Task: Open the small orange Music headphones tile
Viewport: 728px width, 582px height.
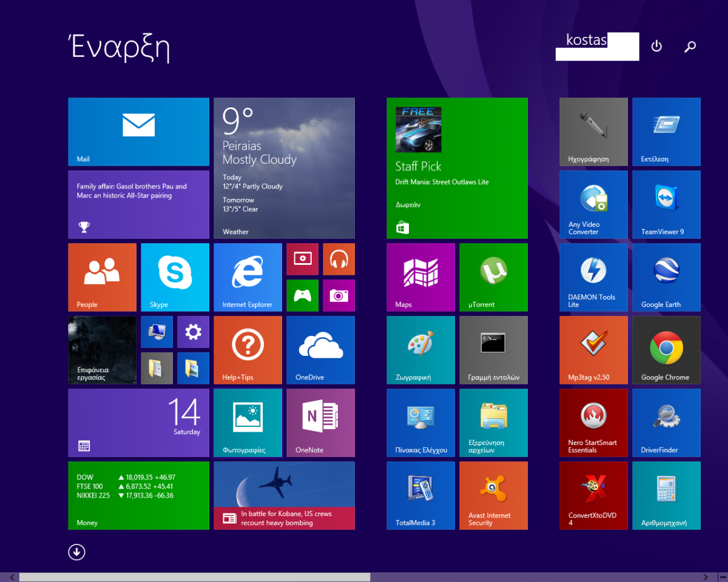Action: (x=339, y=259)
